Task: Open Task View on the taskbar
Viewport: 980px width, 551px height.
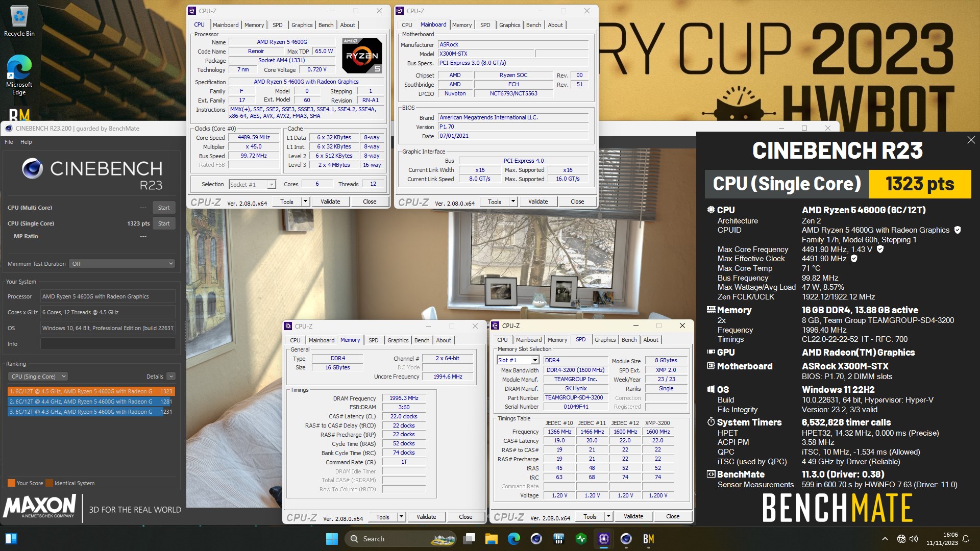Action: (x=469, y=539)
